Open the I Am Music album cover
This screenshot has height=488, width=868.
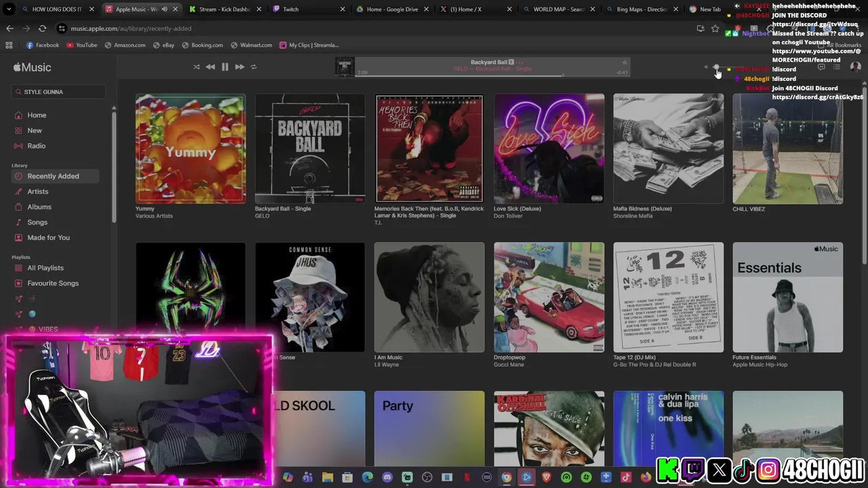click(x=429, y=298)
